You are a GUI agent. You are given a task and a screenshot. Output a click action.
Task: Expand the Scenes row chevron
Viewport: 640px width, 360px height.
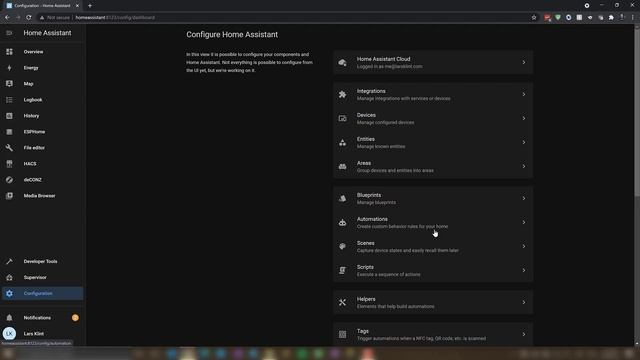[524, 247]
